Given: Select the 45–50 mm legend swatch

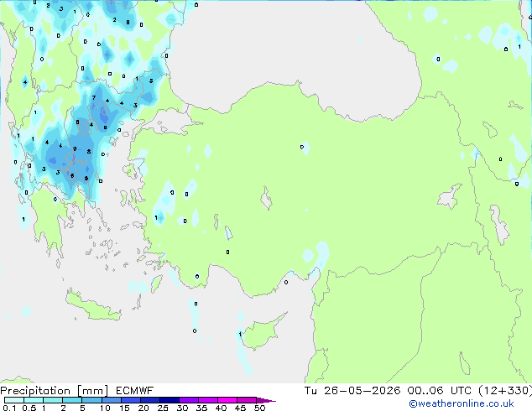Looking at the screenshot, I should coord(247,400).
